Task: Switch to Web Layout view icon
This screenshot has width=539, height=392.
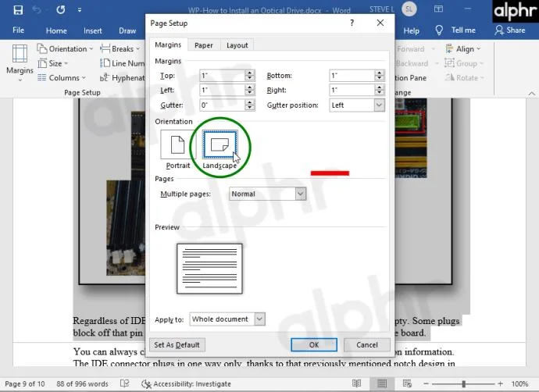Action: coord(407,383)
